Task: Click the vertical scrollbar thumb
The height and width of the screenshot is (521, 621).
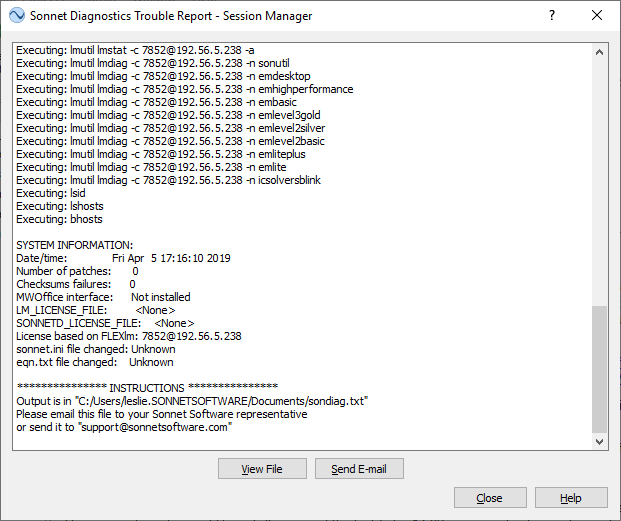Action: [599, 369]
